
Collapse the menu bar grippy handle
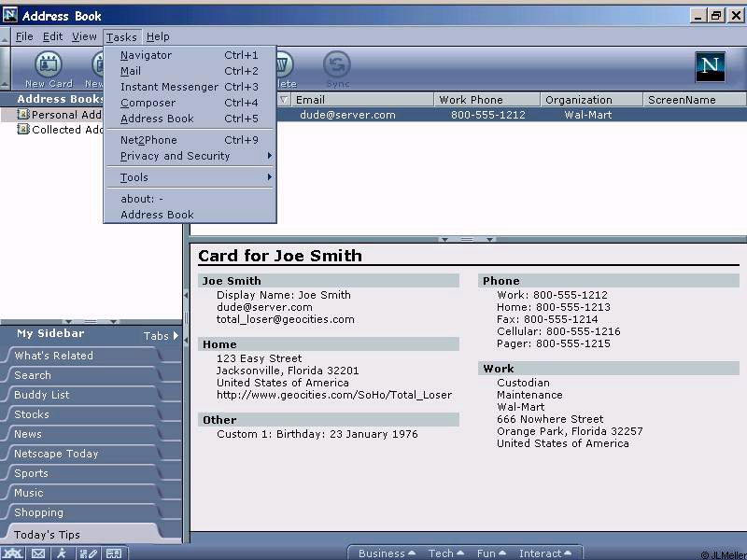click(x=5, y=36)
